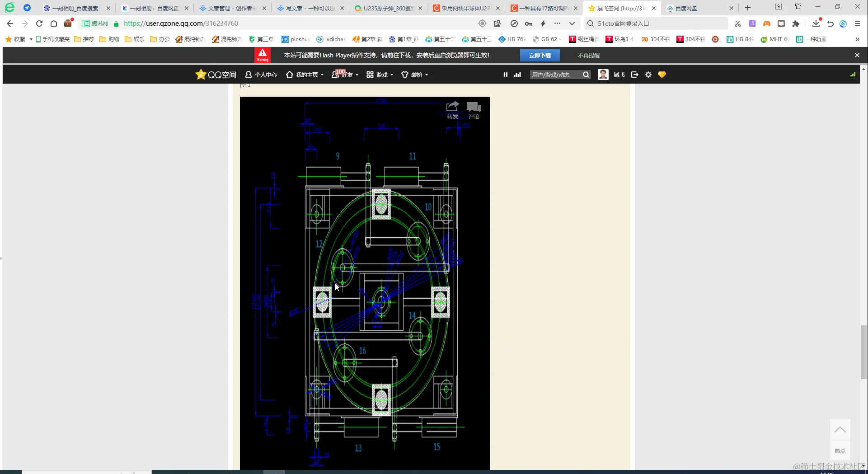
Task: Click the Qzone logout exit icon
Action: click(635, 75)
